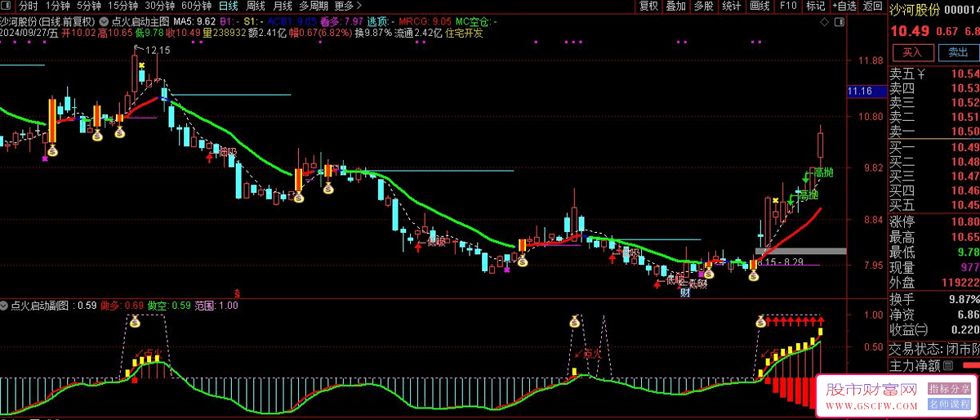
Task: Click the 点火启动副图 sub-chart indicator name
Action: tap(40, 306)
